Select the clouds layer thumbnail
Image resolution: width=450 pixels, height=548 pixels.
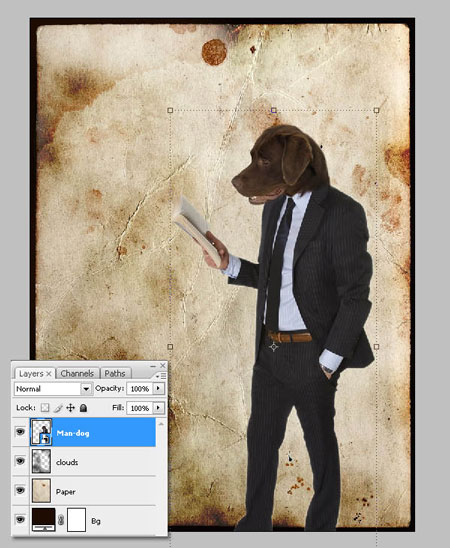pyautogui.click(x=41, y=461)
